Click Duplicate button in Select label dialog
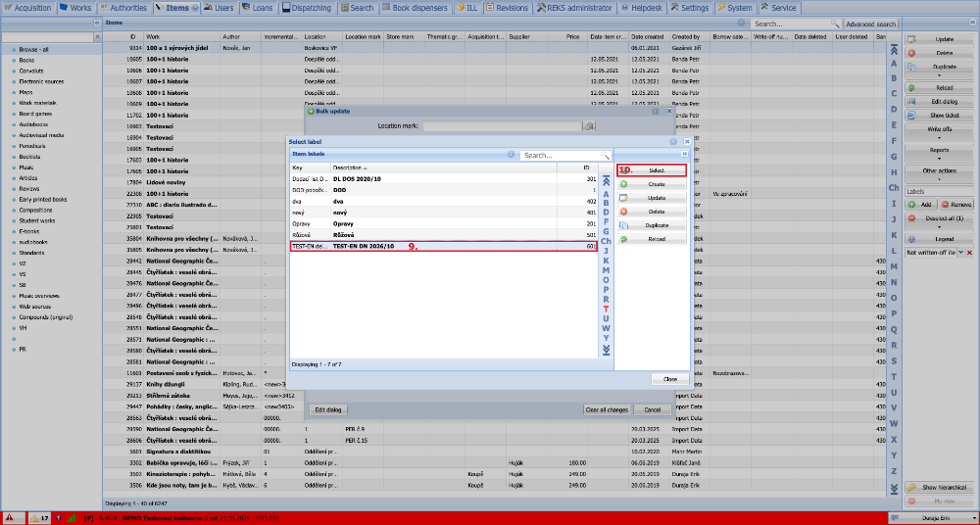 tap(652, 225)
